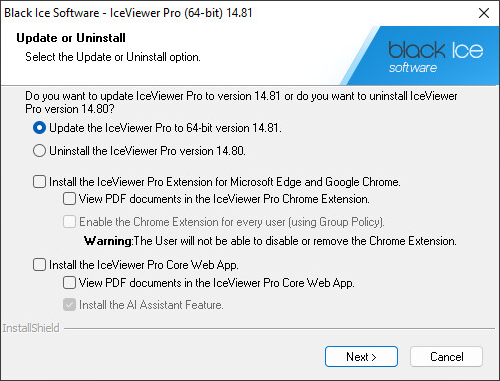Screen dimensions: 500x381
Task: Click the light blue diagonal stripe in header banner
Action: 361,55
